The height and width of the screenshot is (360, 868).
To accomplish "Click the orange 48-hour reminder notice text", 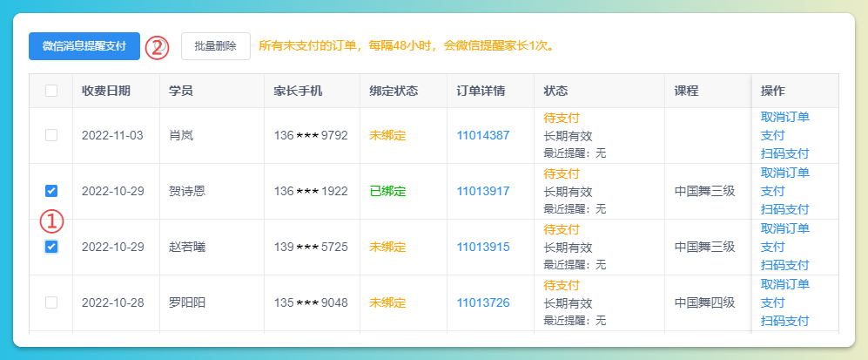I will coord(407,46).
